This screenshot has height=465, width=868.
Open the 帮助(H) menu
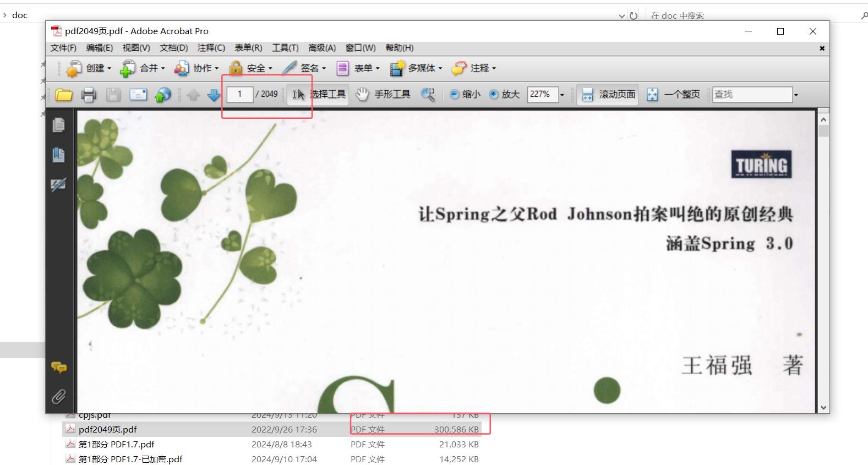[x=400, y=48]
